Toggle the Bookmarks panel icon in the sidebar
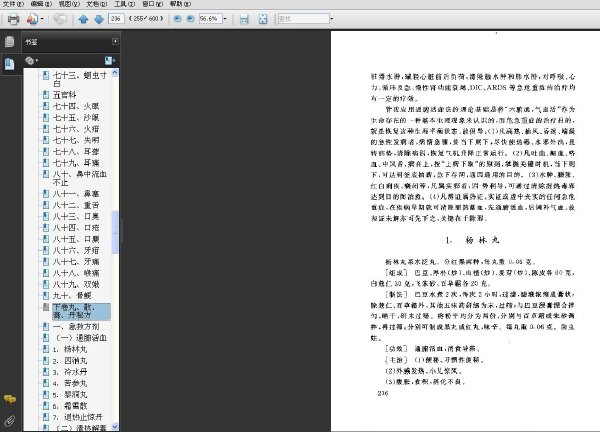 [x=10, y=64]
